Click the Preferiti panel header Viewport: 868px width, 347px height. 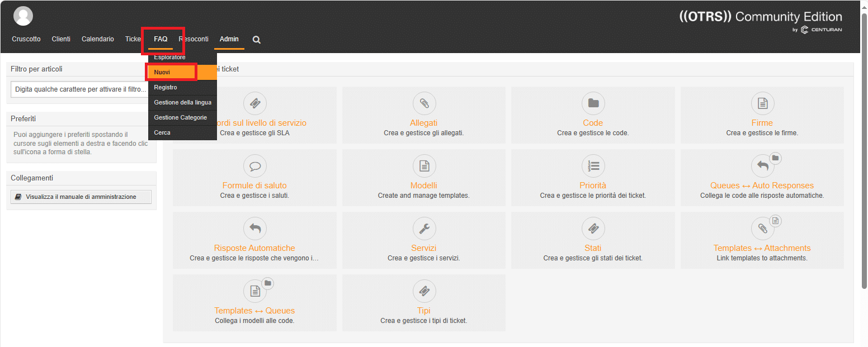[23, 118]
